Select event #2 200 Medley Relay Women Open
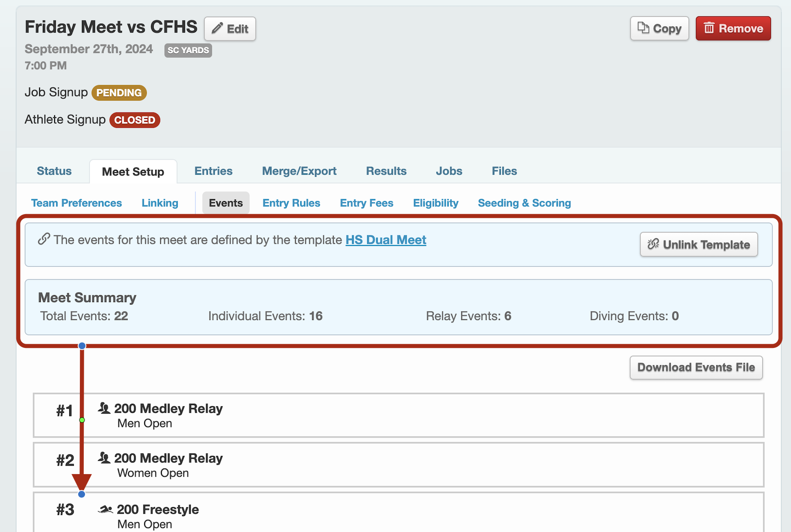Viewport: 791px width, 532px height. (399, 465)
